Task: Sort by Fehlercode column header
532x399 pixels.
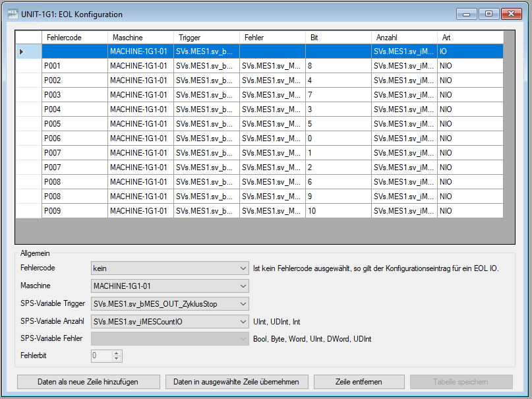Action: 74,38
